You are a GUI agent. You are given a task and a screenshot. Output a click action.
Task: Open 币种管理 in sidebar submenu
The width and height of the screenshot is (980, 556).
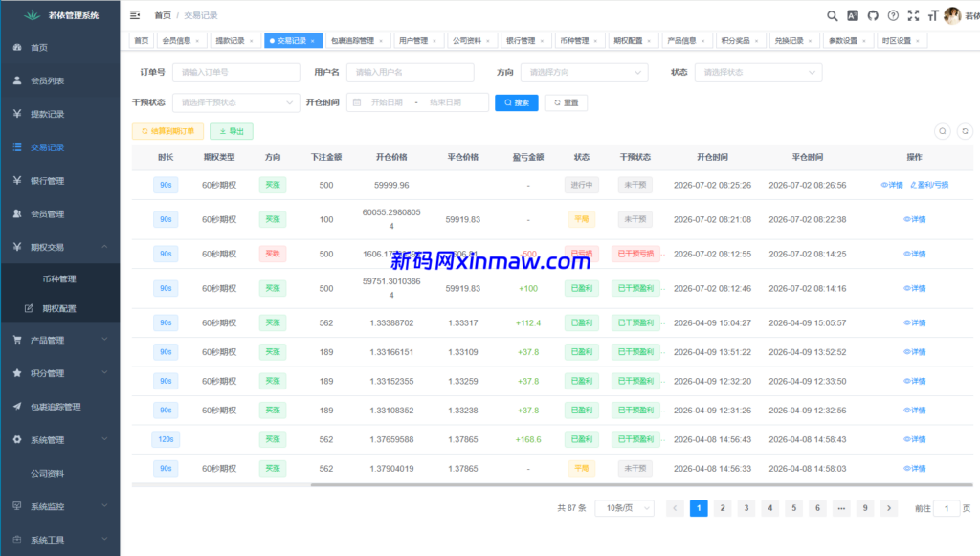coord(59,279)
